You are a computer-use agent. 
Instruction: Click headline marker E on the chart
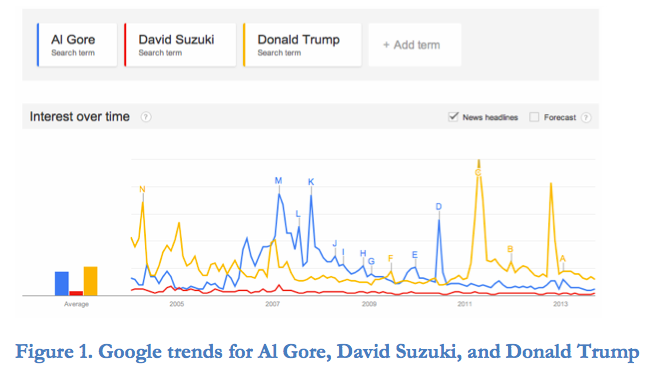(x=415, y=255)
